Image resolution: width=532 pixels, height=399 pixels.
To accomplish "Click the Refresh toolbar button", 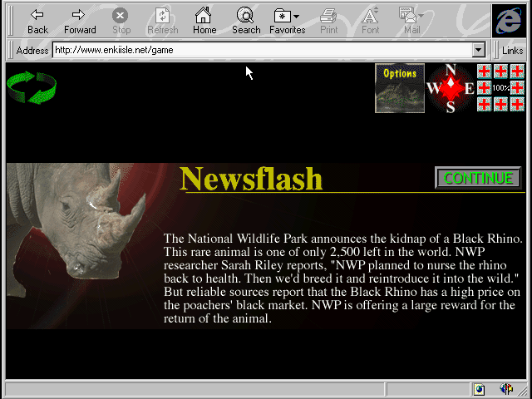I will pyautogui.click(x=163, y=22).
